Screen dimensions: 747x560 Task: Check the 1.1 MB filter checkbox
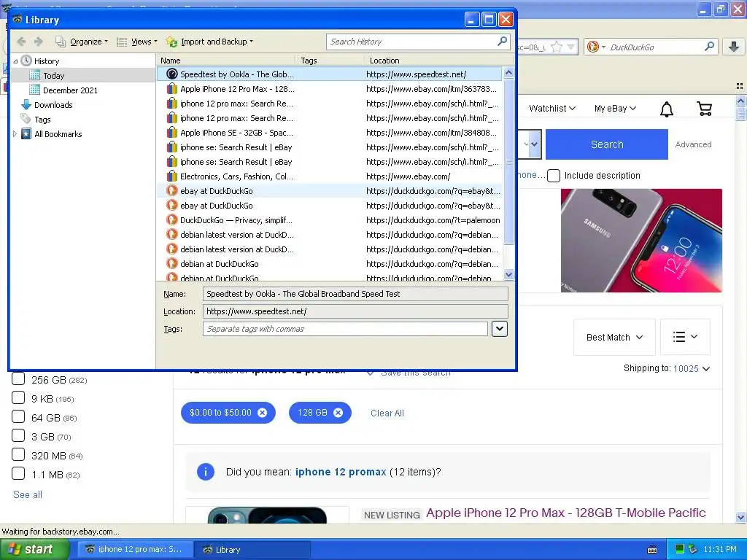pyautogui.click(x=18, y=474)
